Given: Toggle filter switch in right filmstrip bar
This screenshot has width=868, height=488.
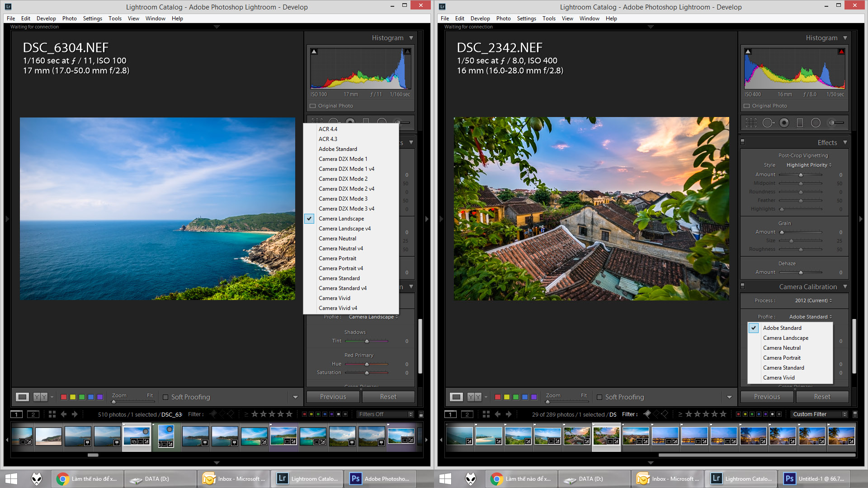Looking at the screenshot, I should (855, 414).
